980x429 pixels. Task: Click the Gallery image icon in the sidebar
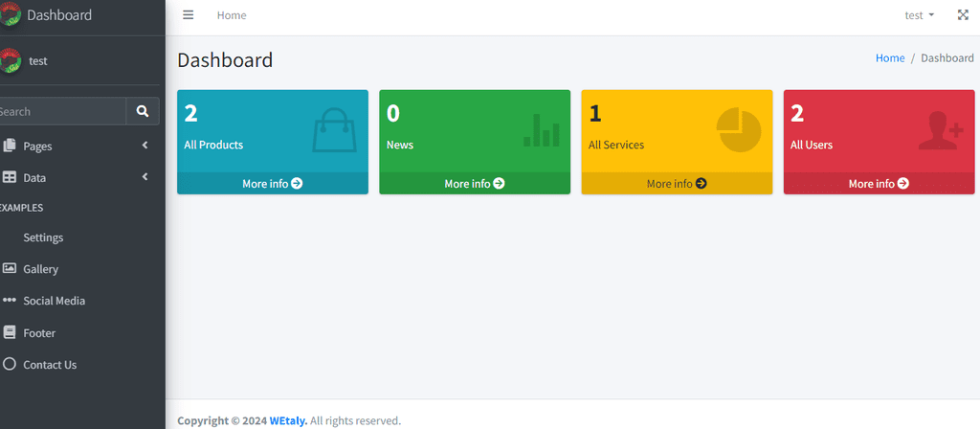click(x=10, y=268)
